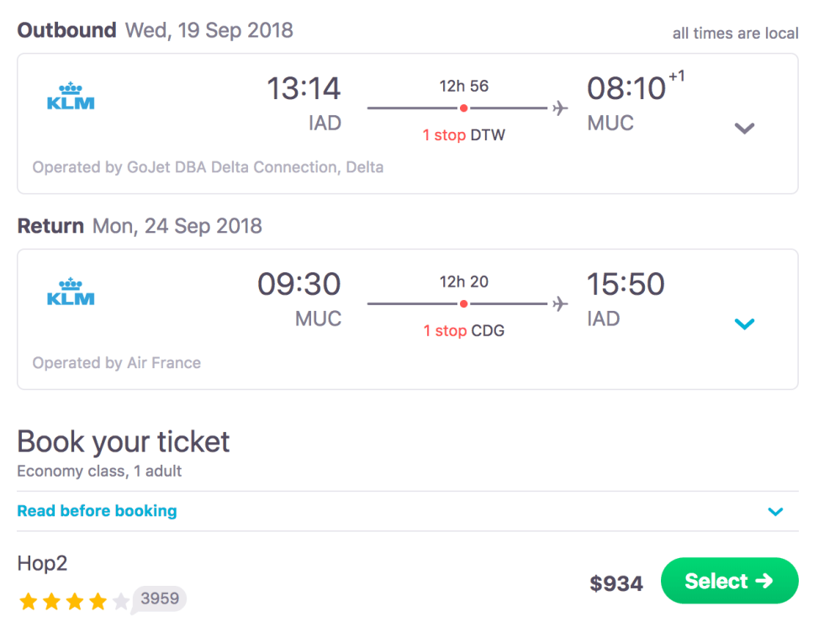Viewport: 840px width, 627px height.
Task: Click the red stop dot on the return route
Action: 463,303
